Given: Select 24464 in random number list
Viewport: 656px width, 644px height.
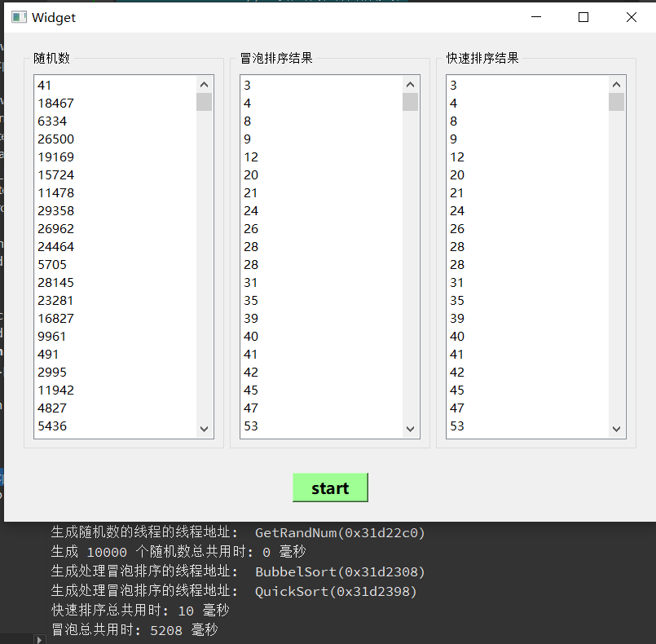Looking at the screenshot, I should [x=115, y=246].
